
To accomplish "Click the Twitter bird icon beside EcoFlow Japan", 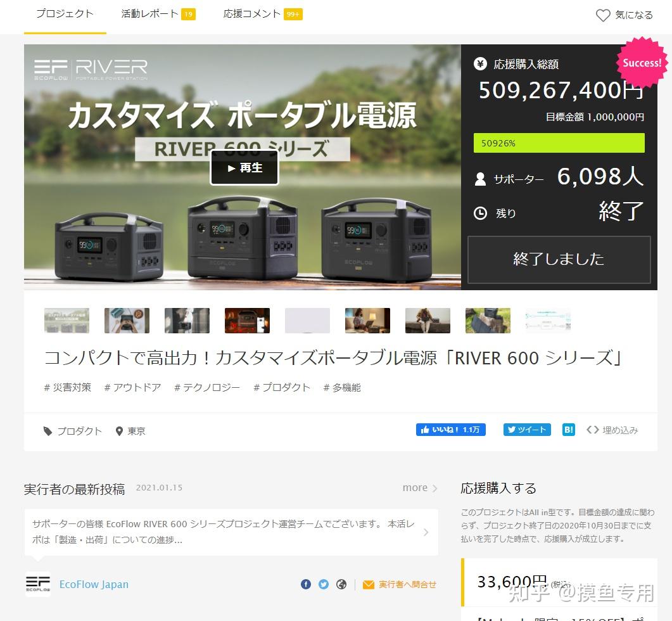I will pos(324,584).
